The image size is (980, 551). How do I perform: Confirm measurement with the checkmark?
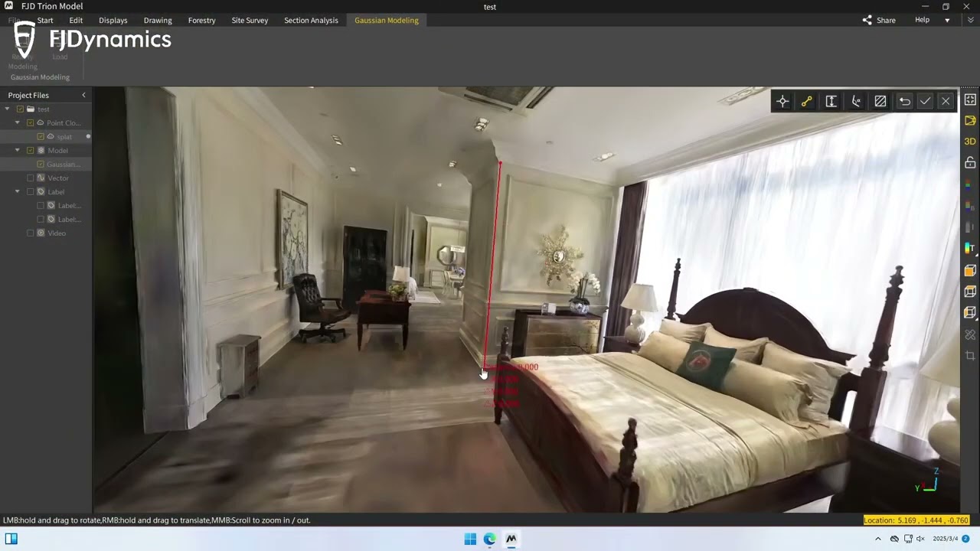pos(925,101)
